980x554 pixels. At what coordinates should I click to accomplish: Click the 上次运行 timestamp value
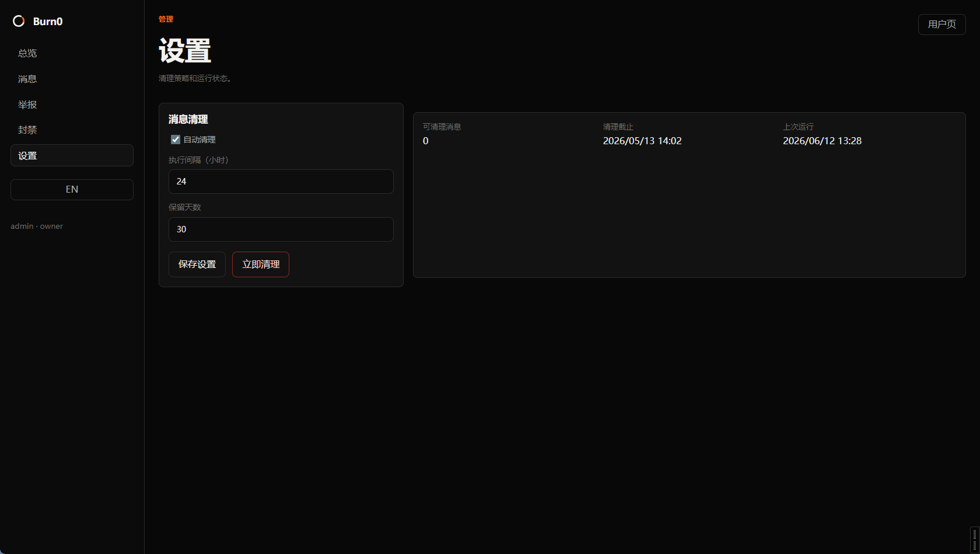click(x=822, y=141)
